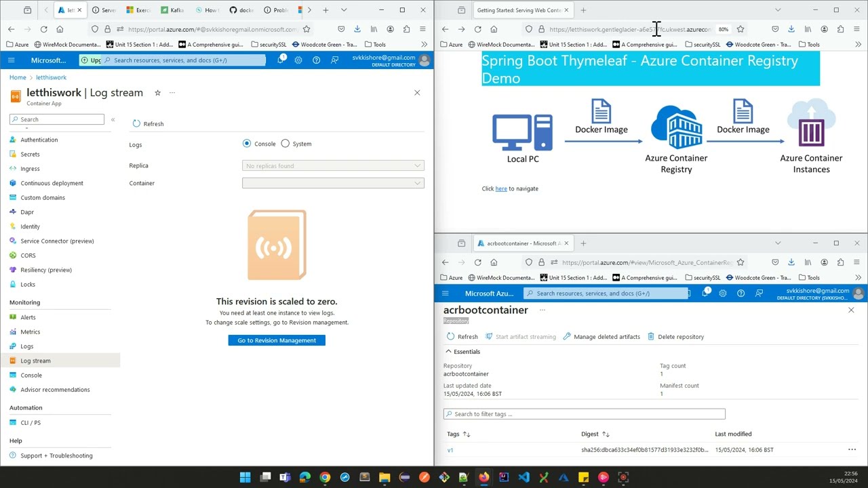The height and width of the screenshot is (488, 868).
Task: Open Visual Studio Code from taskbar
Action: click(x=524, y=477)
